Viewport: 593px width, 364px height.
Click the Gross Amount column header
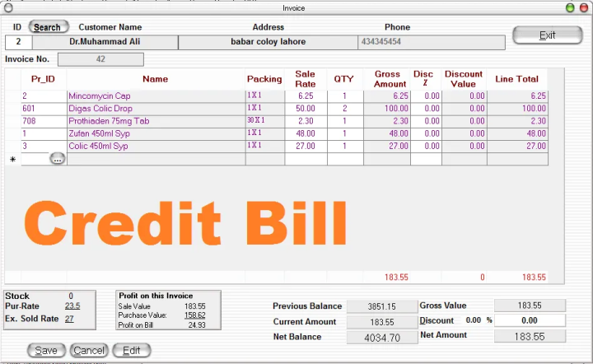tap(387, 79)
